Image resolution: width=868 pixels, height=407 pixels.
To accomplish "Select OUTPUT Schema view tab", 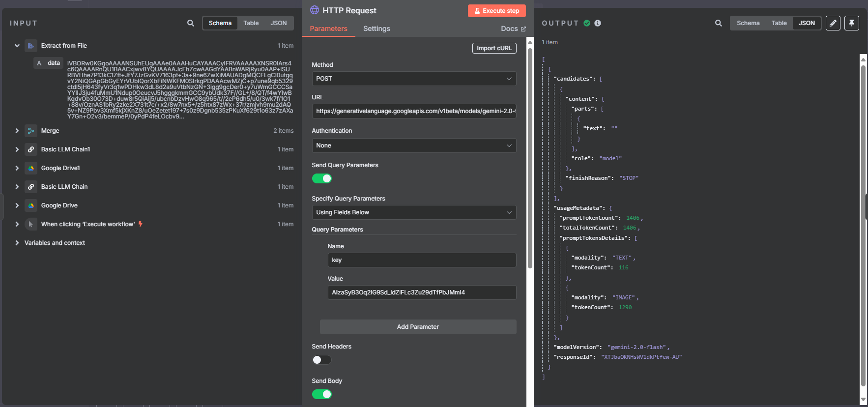I will coord(748,23).
